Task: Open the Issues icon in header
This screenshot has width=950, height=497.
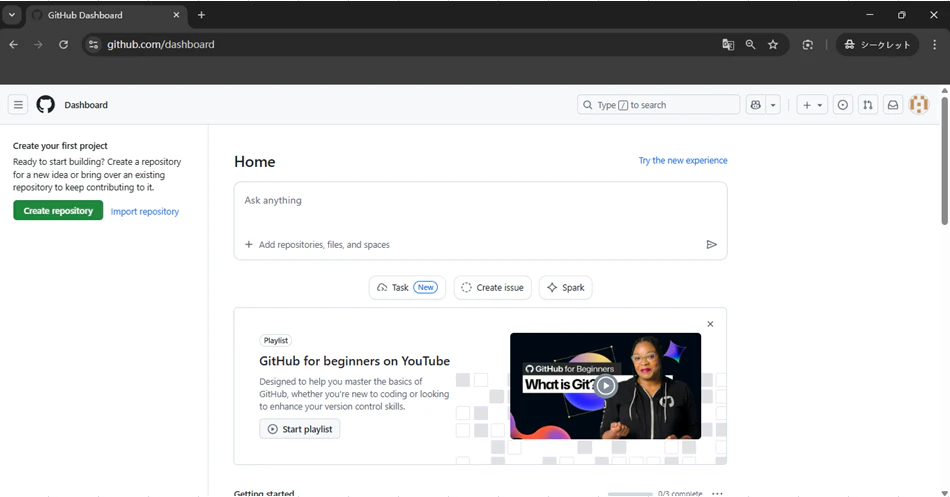Action: click(843, 105)
